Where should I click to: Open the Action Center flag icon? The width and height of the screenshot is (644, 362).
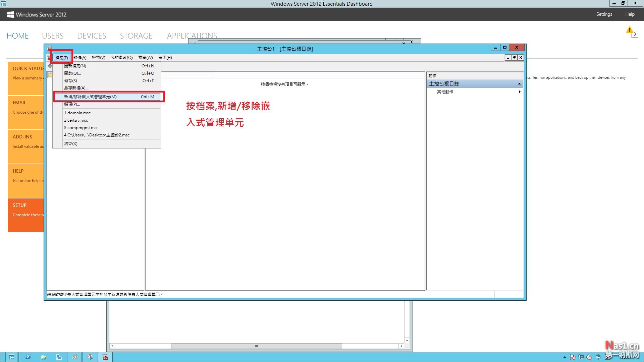click(x=573, y=357)
